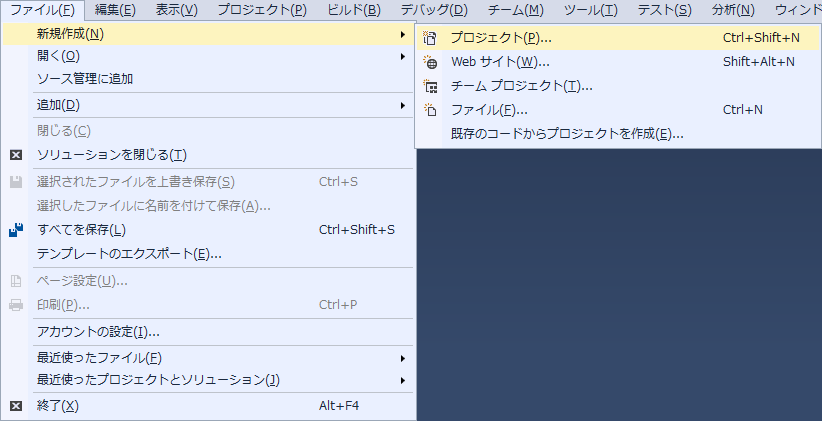Viewport: 822px width, 421px height.
Task: Select ソース管理に追加 menu entry
Action: [85, 79]
